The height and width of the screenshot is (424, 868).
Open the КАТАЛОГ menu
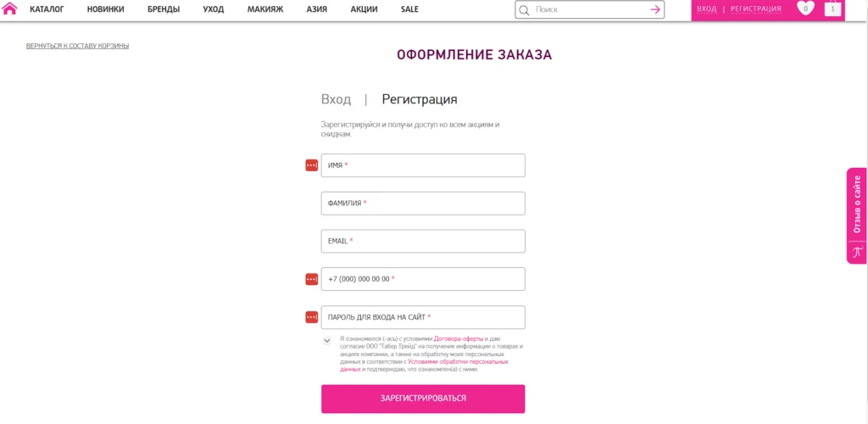(47, 9)
